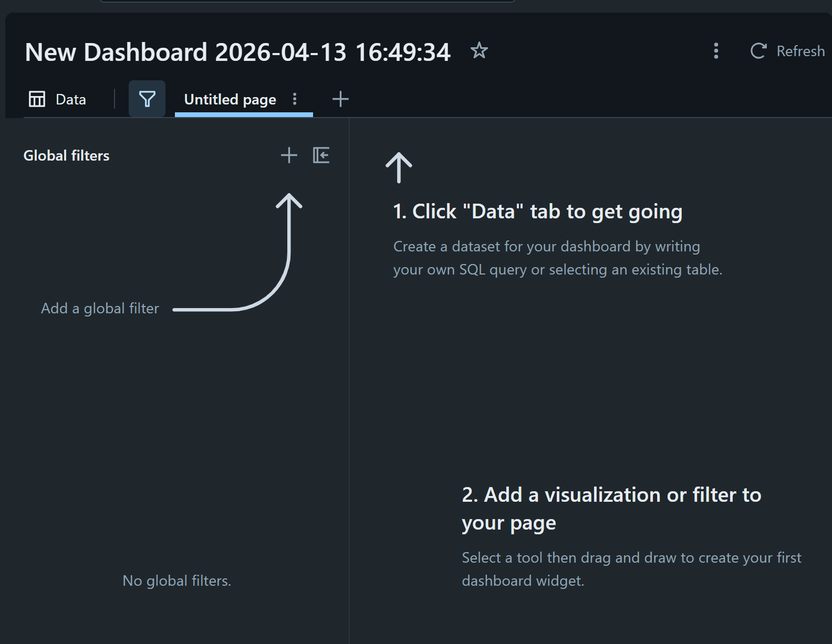Click the Global filters panel heading

click(x=66, y=156)
